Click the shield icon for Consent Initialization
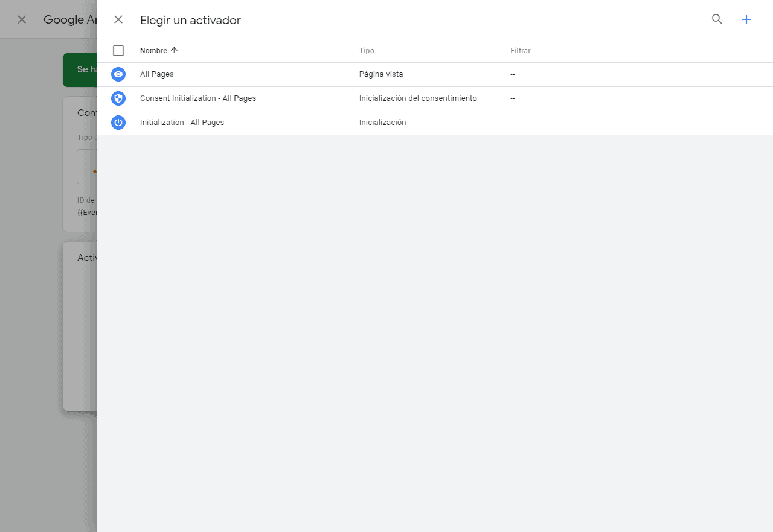Image resolution: width=773 pixels, height=532 pixels. 118,98
